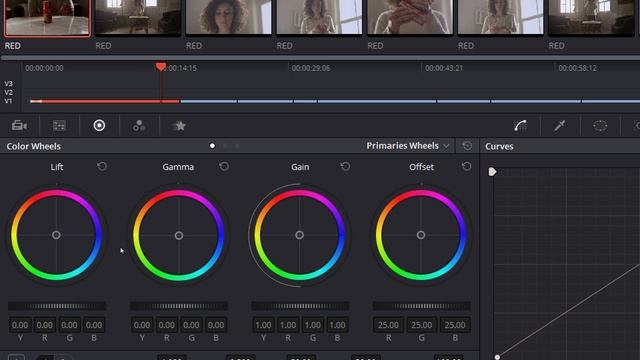Select the Gain B value field

pyautogui.click(x=337, y=325)
